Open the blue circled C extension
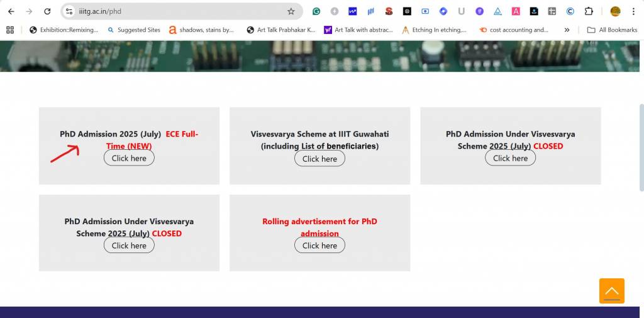The image size is (644, 318). (x=570, y=11)
